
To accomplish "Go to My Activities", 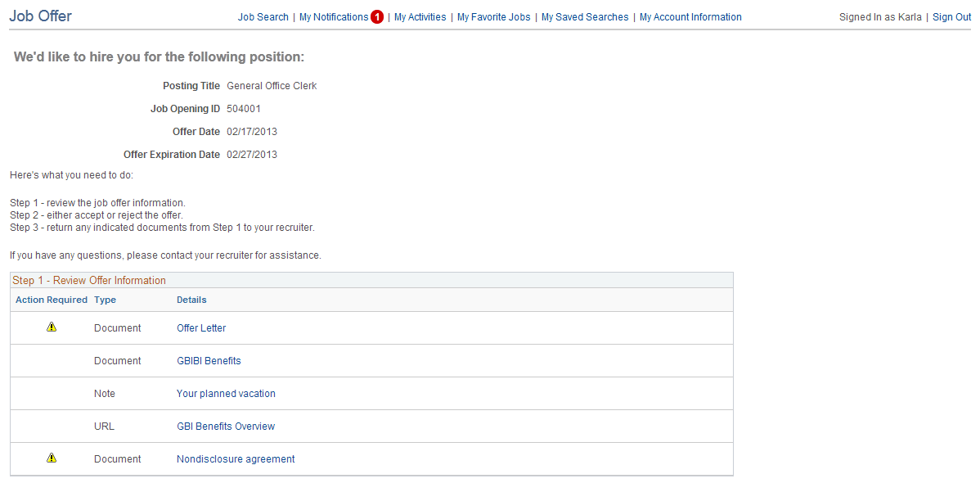I will click(420, 16).
